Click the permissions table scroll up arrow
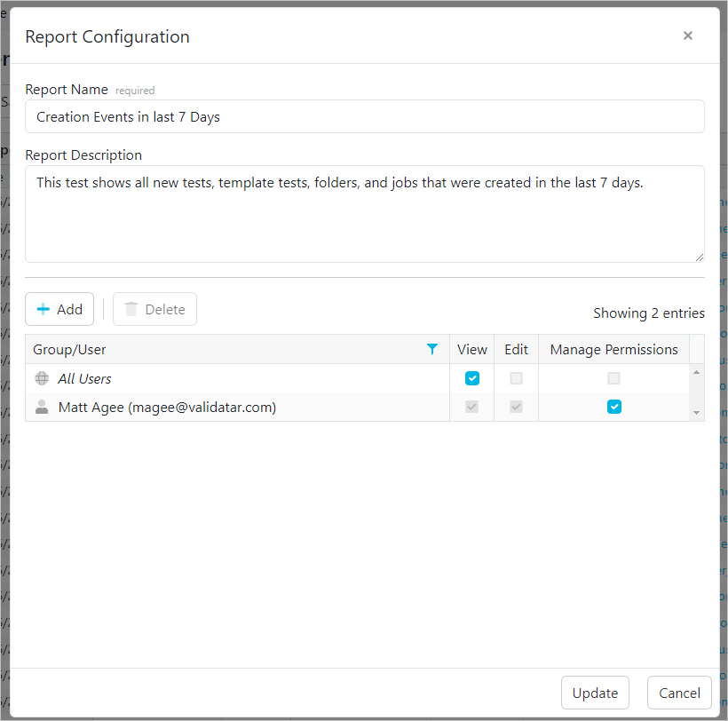 pyautogui.click(x=696, y=372)
